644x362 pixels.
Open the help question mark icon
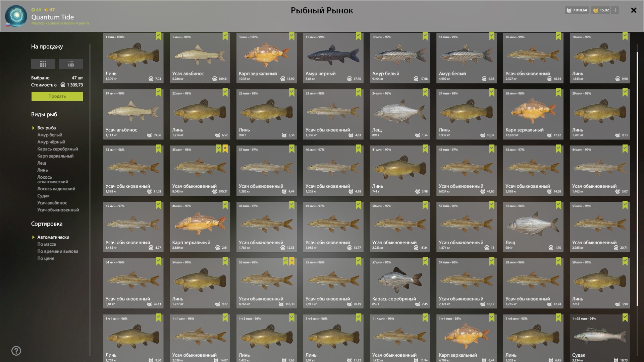coord(16,351)
